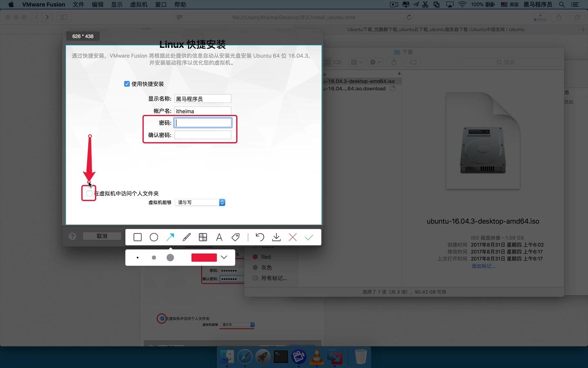Select the ellipse annotation tool
Image resolution: width=588 pixels, height=368 pixels.
click(x=154, y=237)
